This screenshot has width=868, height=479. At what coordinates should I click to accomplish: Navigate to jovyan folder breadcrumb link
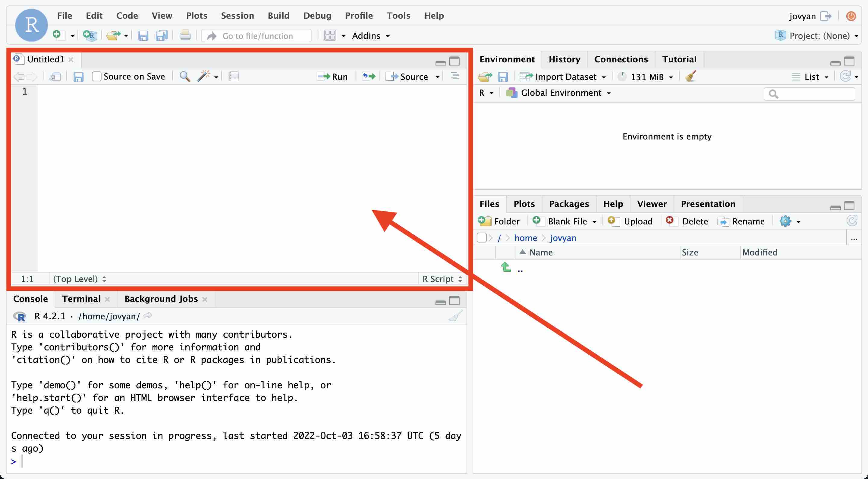(563, 238)
